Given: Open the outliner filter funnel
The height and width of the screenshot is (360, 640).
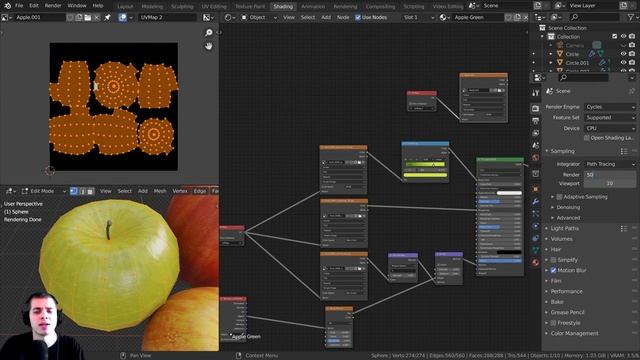Looking at the screenshot, I should (x=631, y=17).
